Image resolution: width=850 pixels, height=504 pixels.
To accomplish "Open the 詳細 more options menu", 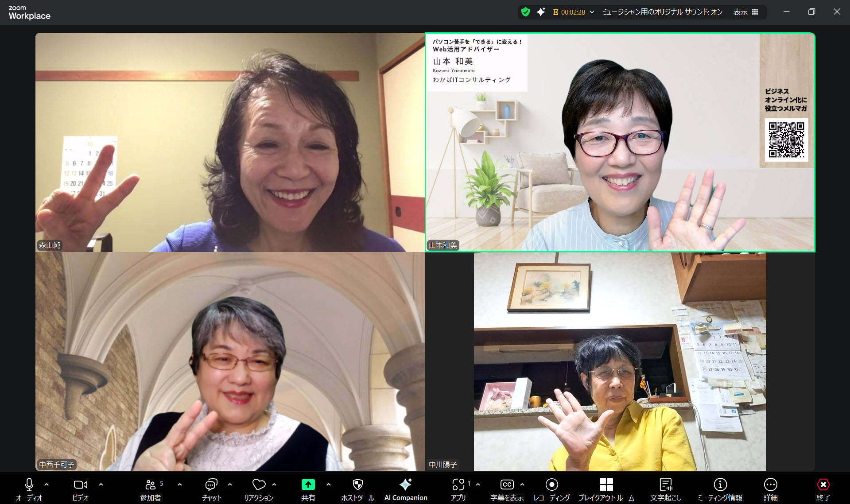I will click(x=770, y=489).
